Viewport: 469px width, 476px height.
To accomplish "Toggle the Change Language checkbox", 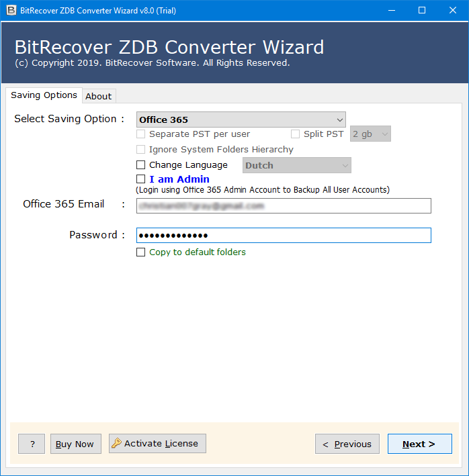I will tap(140, 165).
